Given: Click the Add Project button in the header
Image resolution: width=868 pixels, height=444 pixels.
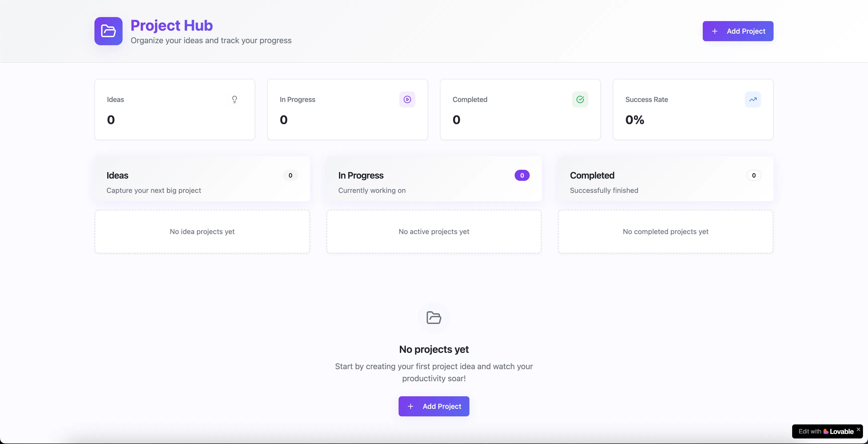Looking at the screenshot, I should point(738,31).
